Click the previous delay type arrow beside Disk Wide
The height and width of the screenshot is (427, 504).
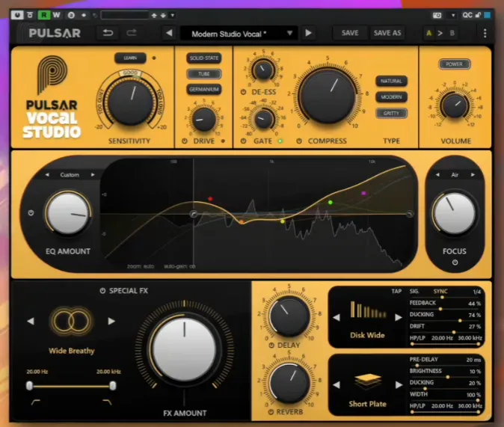336,317
